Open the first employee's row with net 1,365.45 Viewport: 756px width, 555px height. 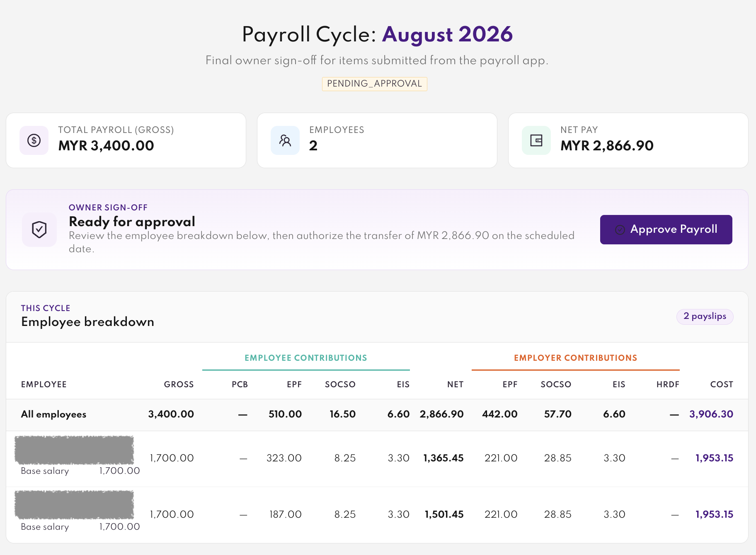[377, 459]
